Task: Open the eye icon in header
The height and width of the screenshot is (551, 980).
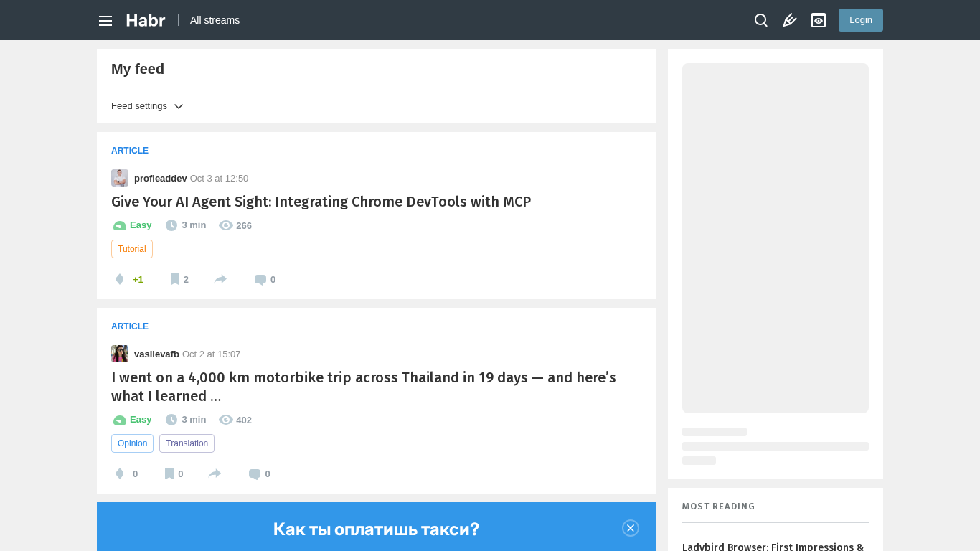Action: 819,20
